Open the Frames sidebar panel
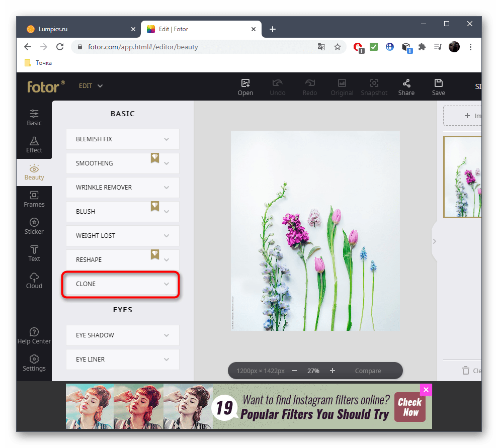The height and width of the screenshot is (448, 498). click(x=34, y=199)
